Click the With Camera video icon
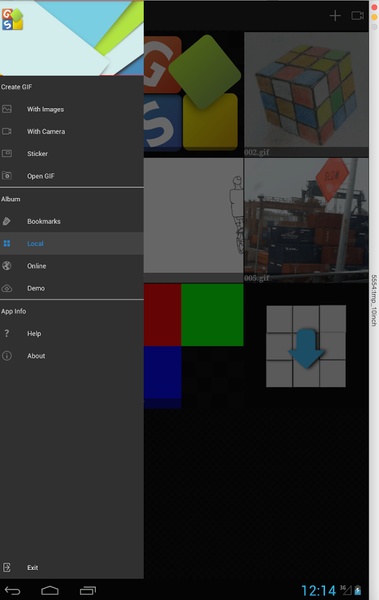 click(x=7, y=131)
